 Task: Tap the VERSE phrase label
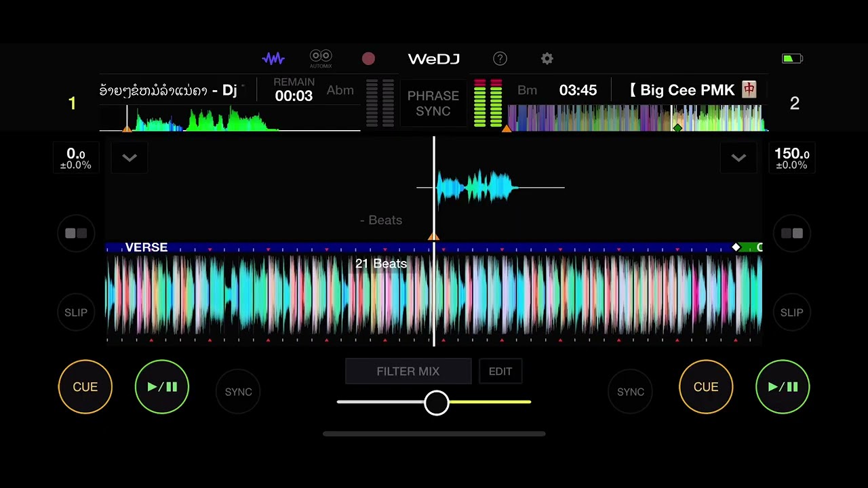pos(146,247)
